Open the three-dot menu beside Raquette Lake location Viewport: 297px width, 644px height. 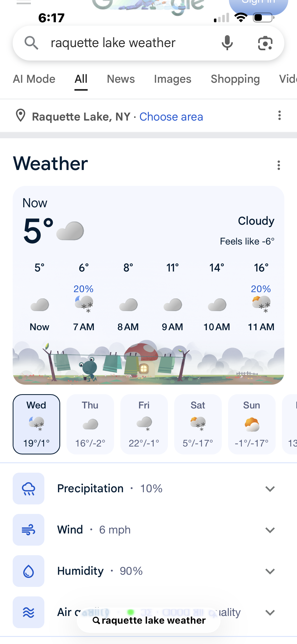[279, 116]
